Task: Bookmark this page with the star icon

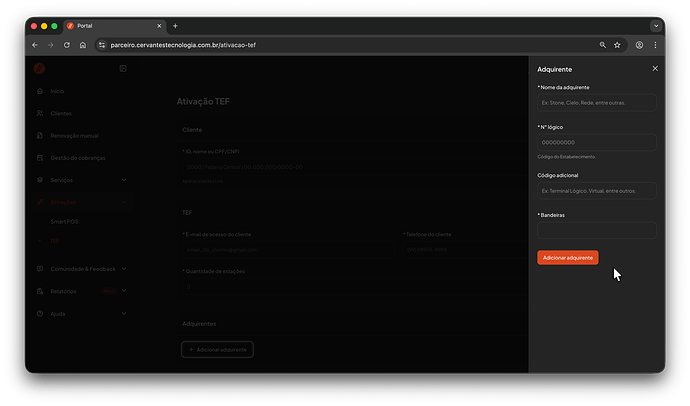Action: [x=617, y=45]
